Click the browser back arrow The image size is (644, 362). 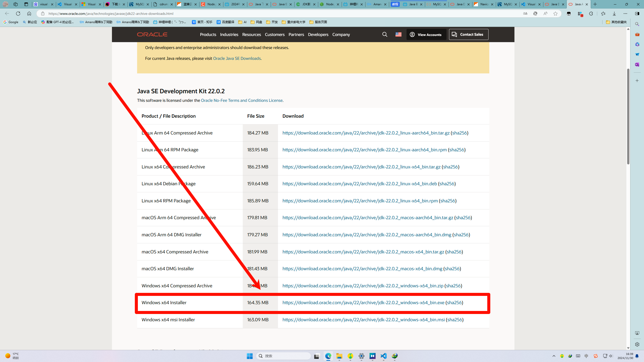[x=7, y=14]
